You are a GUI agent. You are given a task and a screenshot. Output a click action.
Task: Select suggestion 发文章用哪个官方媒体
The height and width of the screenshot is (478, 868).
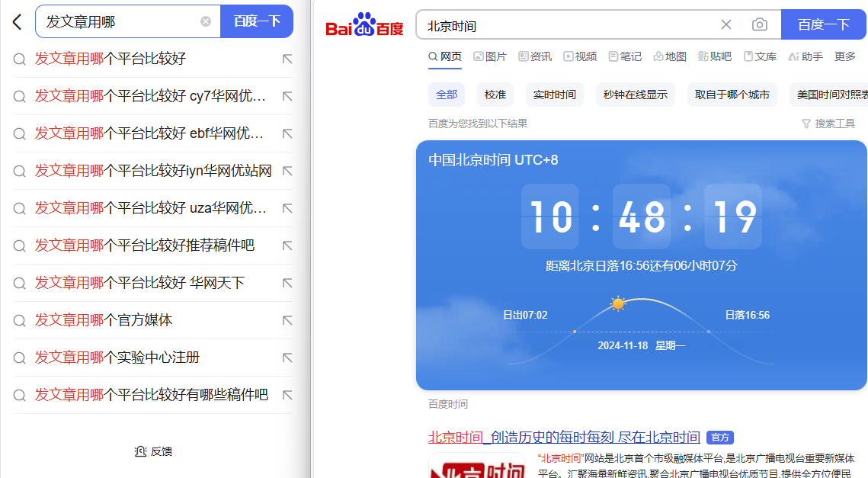(104, 320)
